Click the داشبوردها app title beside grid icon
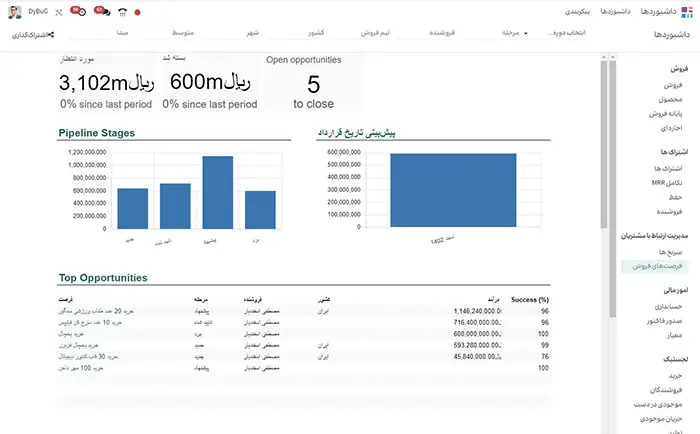This screenshot has height=434, width=700. [658, 11]
